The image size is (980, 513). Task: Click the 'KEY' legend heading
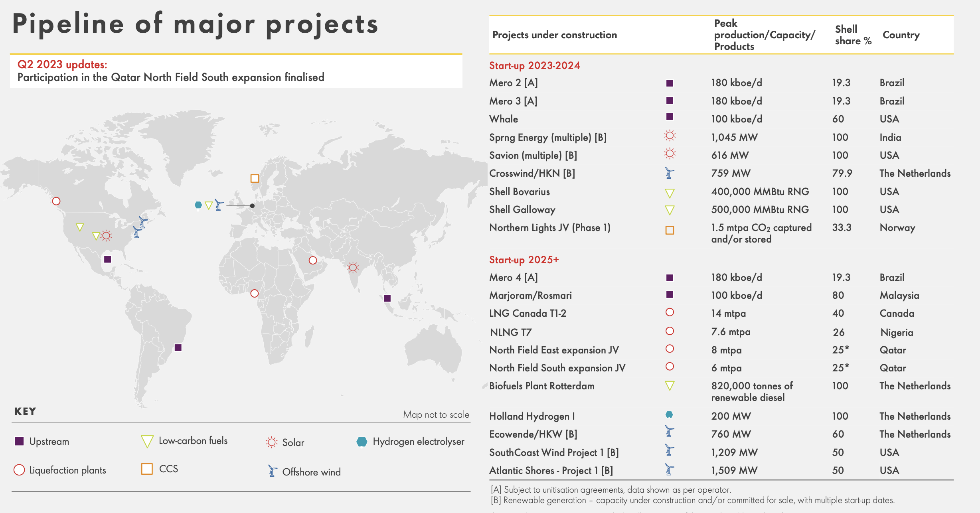tap(25, 411)
